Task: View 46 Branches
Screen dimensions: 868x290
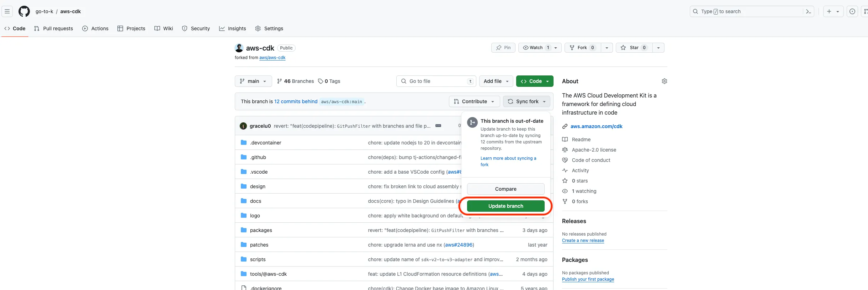Action: (x=295, y=81)
